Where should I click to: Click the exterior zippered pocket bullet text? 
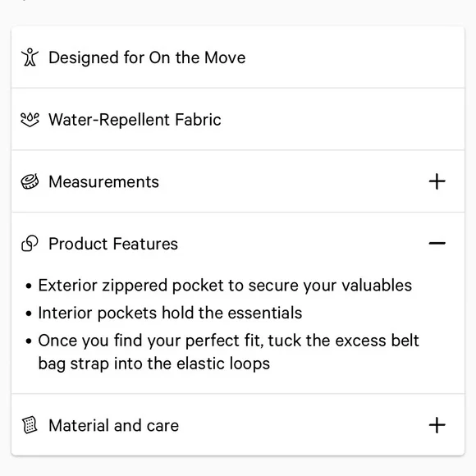point(225,286)
